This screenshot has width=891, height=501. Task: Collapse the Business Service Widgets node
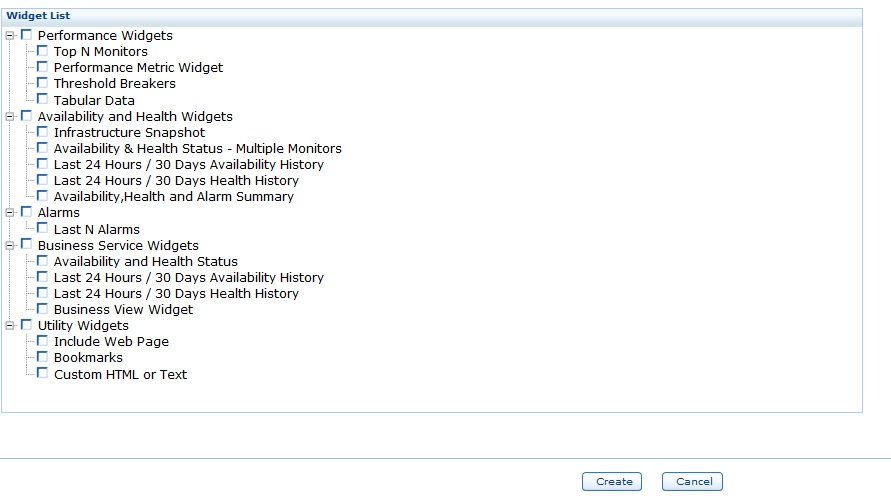[10, 245]
